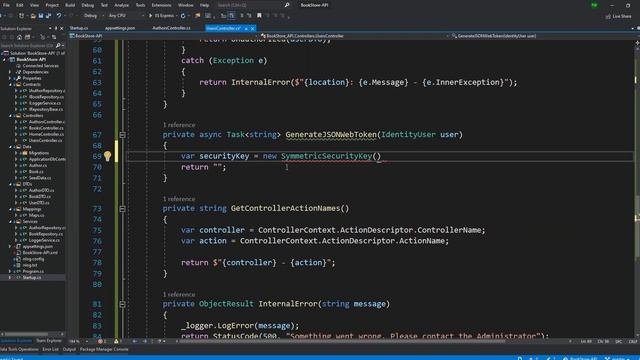Viewport: 640px width, 360px height.
Task: Expand the Dependencies node arrow
Action: [x=11, y=72]
